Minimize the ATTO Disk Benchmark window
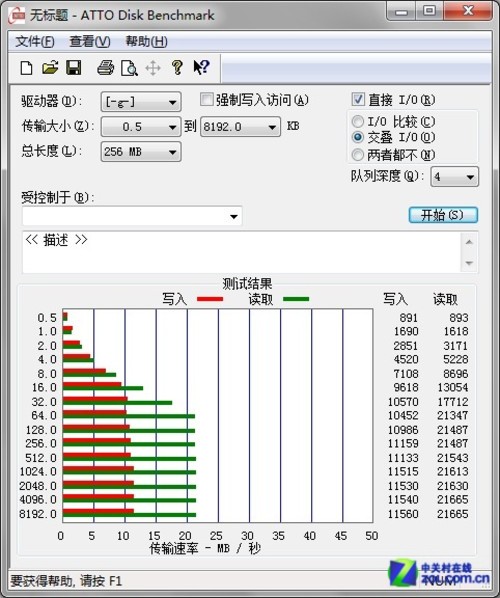The image size is (500, 598). [401, 12]
